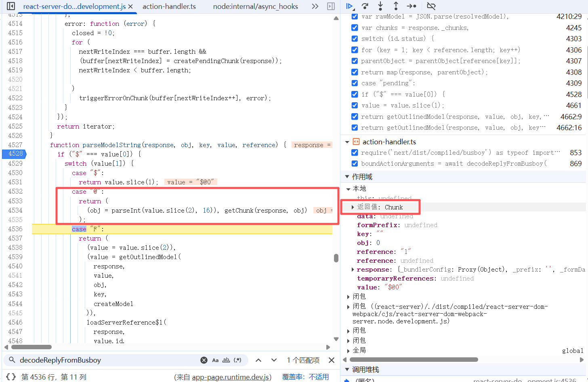Resume script execution in debugger
Screen dimensions: 588x382
350,6
